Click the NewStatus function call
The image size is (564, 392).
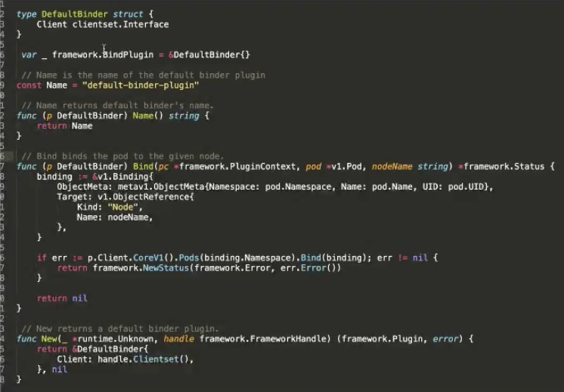166,268
